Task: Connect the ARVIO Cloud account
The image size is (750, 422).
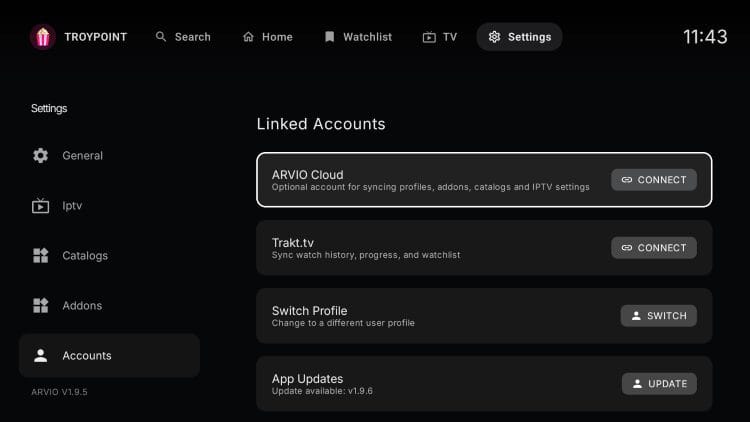Action: click(654, 180)
